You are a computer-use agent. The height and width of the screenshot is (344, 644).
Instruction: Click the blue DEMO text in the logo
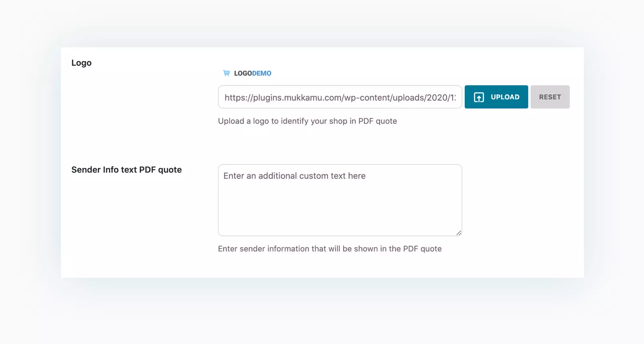tap(262, 73)
